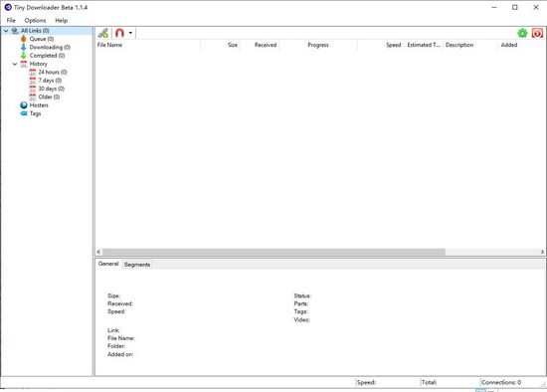Select the 7 days (0) history entry
Image resolution: width=547 pixels, height=392 pixels.
[50, 81]
